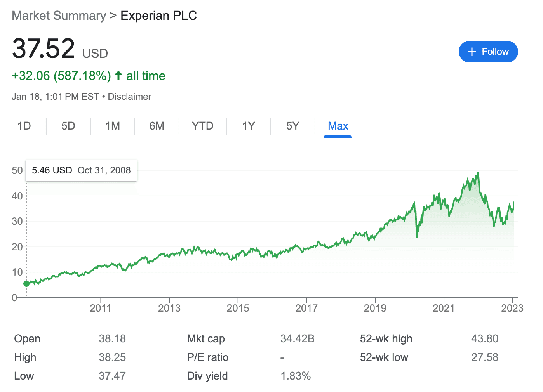Click the 2021 marker on chart axis
Screen dimensions: 543x392
[x=444, y=308]
